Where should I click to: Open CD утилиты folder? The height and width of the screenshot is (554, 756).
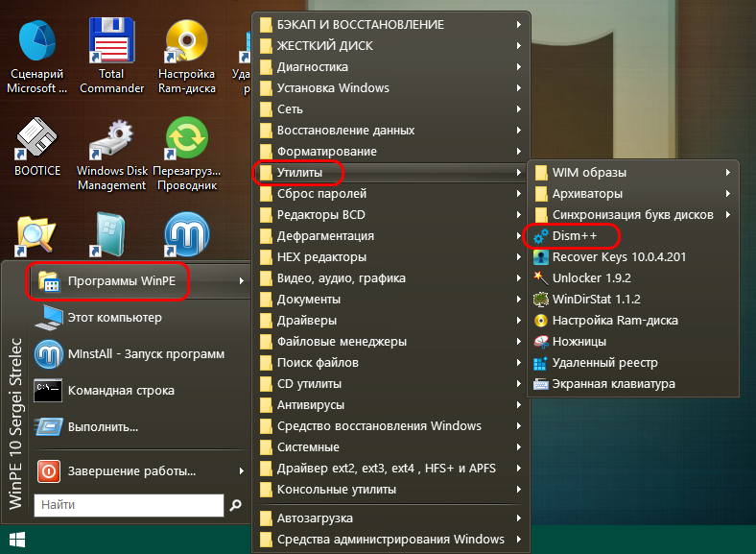tap(391, 384)
